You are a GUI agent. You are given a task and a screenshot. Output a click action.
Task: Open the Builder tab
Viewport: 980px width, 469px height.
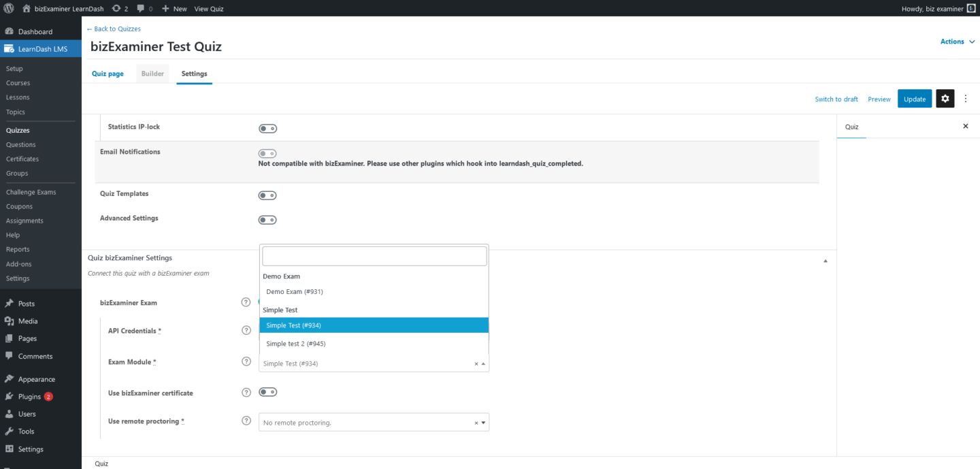[152, 73]
